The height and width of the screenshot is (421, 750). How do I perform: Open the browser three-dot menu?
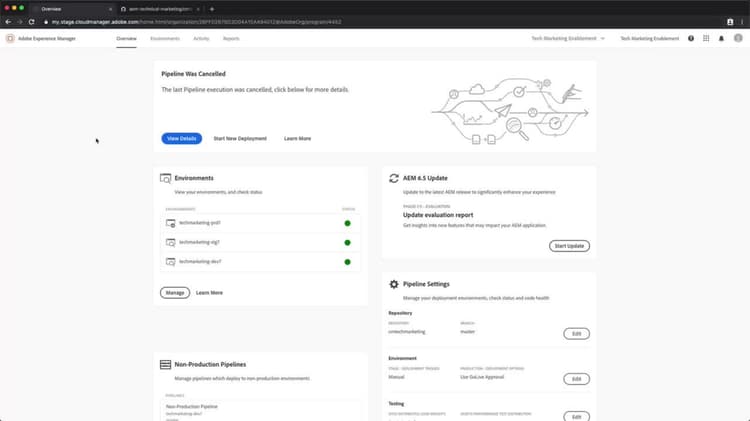[742, 22]
